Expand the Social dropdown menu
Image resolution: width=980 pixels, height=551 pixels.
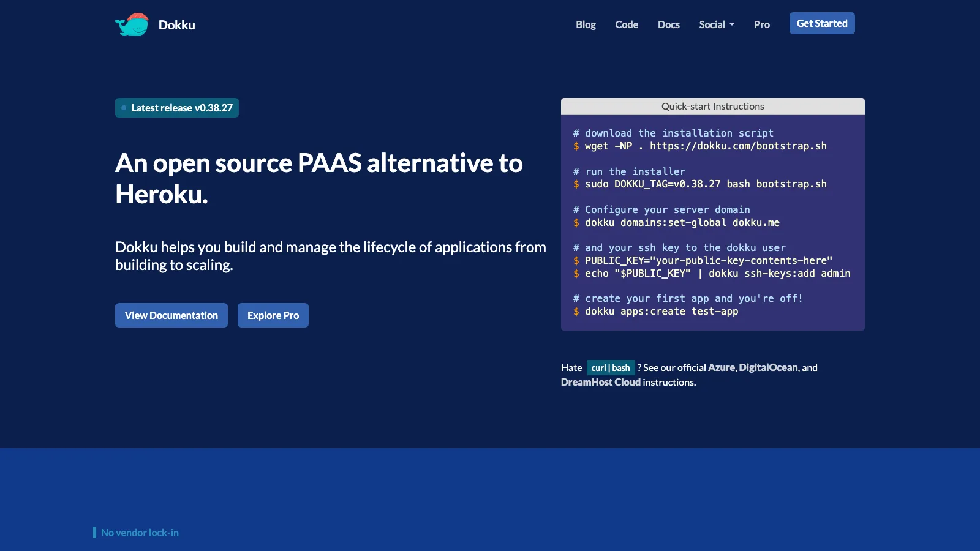(x=717, y=24)
